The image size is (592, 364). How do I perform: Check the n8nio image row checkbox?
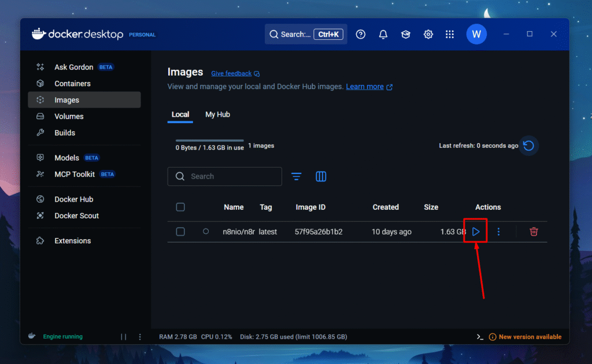point(180,232)
